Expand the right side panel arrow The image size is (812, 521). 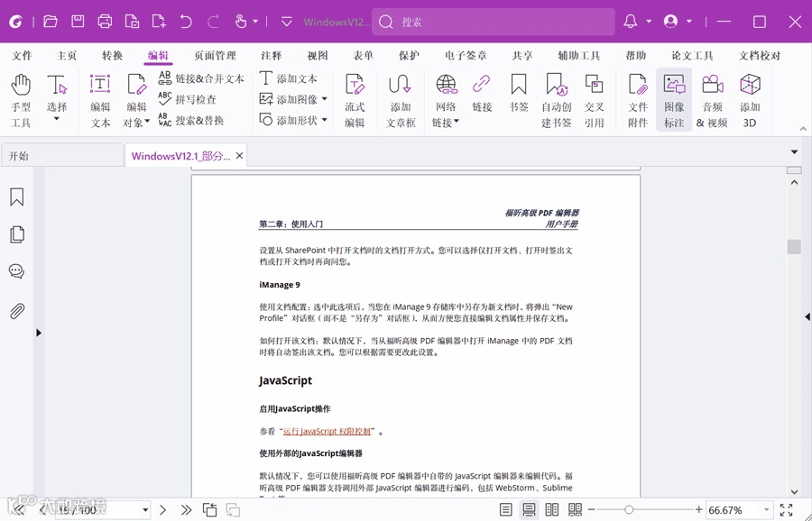point(807,316)
